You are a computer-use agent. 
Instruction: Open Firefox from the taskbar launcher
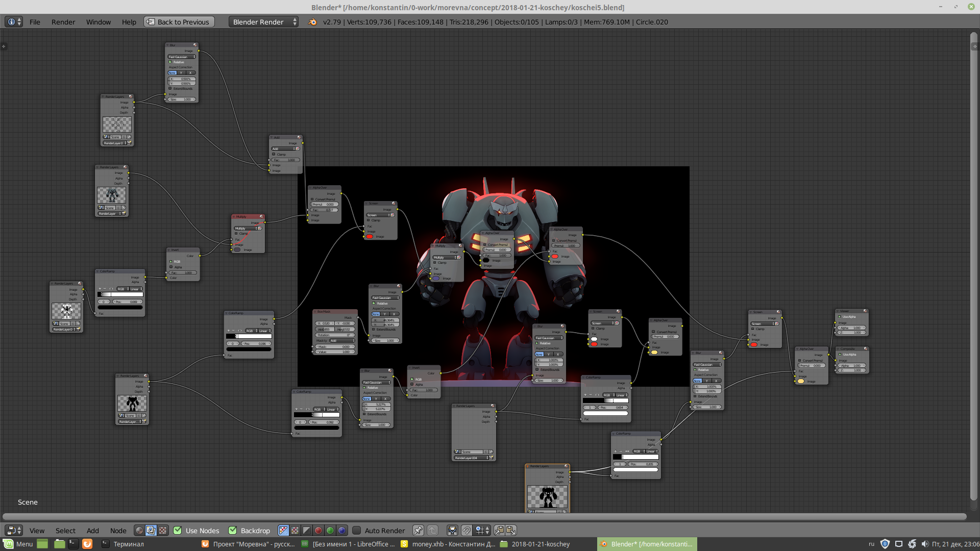87,544
